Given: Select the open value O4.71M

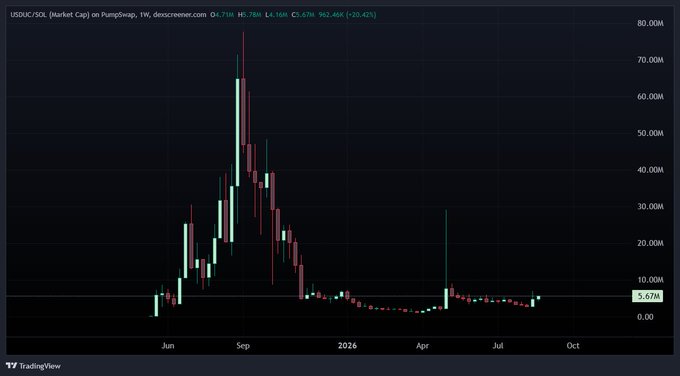Looking at the screenshot, I should (x=222, y=15).
